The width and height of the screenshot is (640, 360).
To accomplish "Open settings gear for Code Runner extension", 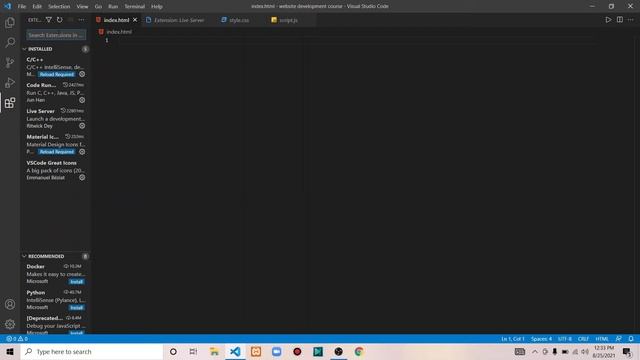I will (x=82, y=100).
